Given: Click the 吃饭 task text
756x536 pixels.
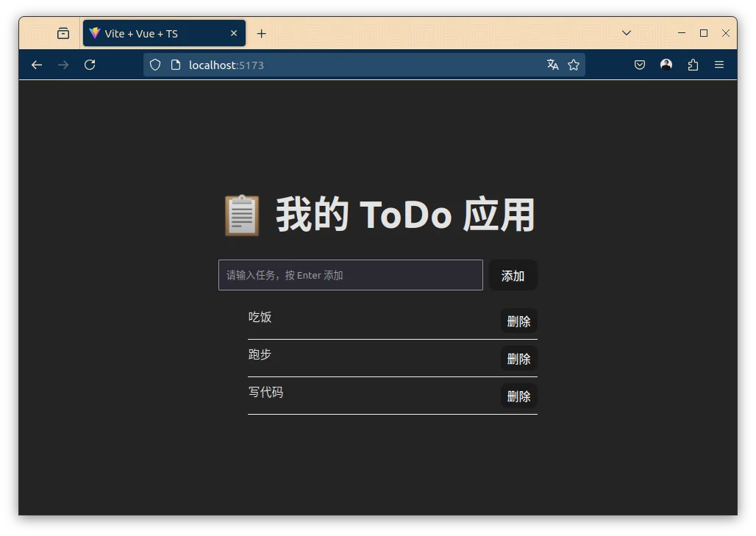Looking at the screenshot, I should [x=260, y=317].
